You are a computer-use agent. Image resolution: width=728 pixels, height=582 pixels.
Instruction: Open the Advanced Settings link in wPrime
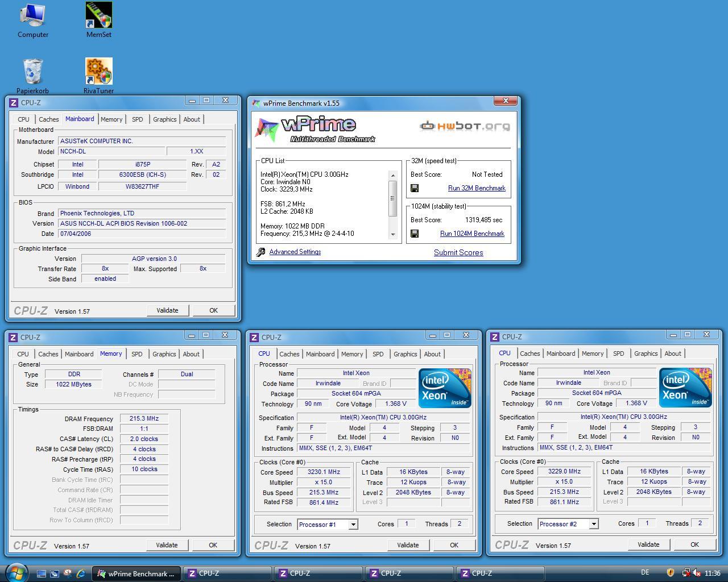[x=295, y=252]
